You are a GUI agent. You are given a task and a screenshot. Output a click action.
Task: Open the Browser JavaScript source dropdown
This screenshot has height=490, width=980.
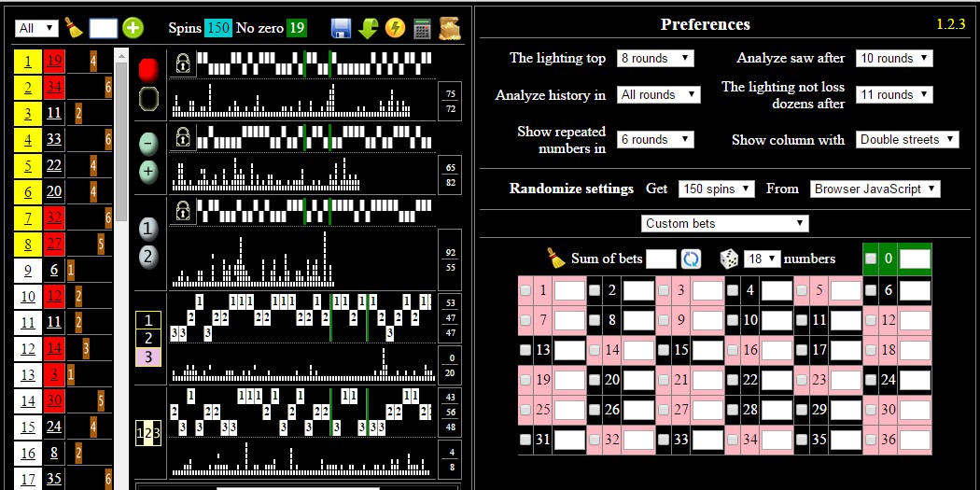(x=875, y=189)
